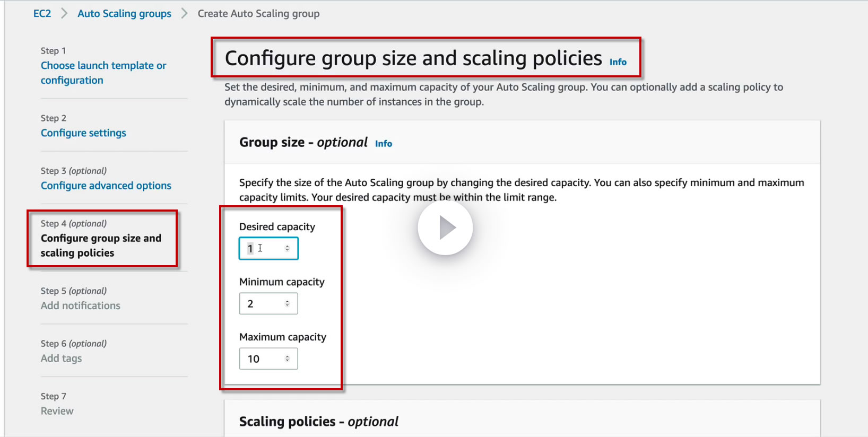
Task: Adjust Desired capacity with stepper arrows
Action: coord(288,248)
